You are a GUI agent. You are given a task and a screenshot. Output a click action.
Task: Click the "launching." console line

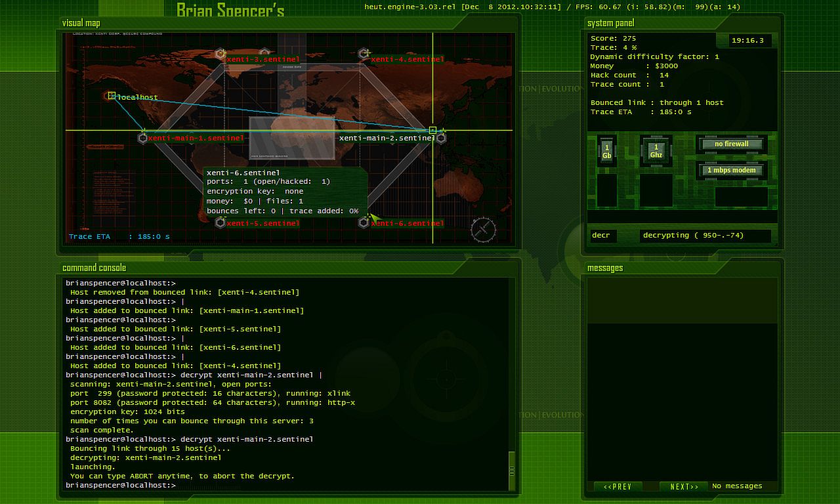(92, 467)
